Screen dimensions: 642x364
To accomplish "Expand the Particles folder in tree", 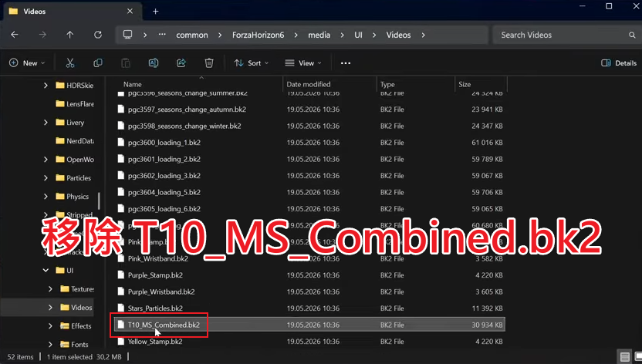I will 46,178.
